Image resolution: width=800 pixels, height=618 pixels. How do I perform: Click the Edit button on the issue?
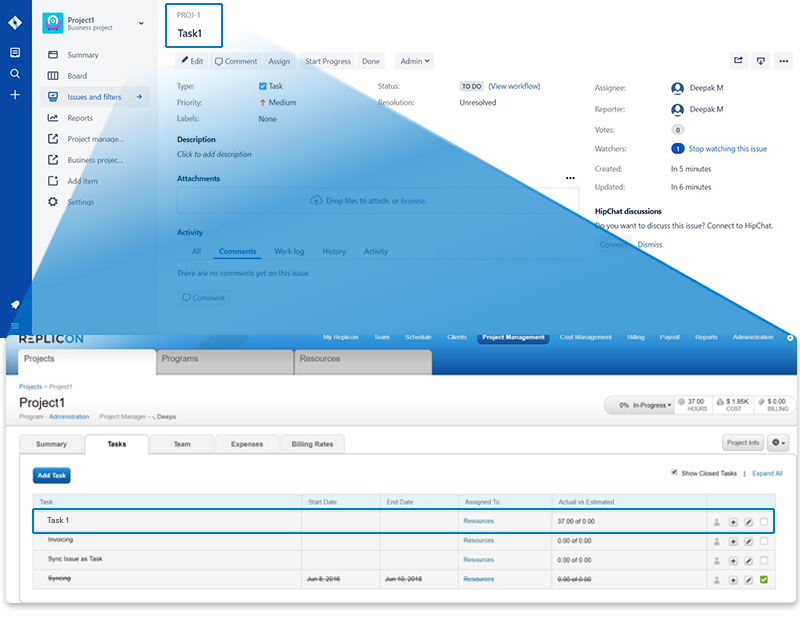click(192, 61)
